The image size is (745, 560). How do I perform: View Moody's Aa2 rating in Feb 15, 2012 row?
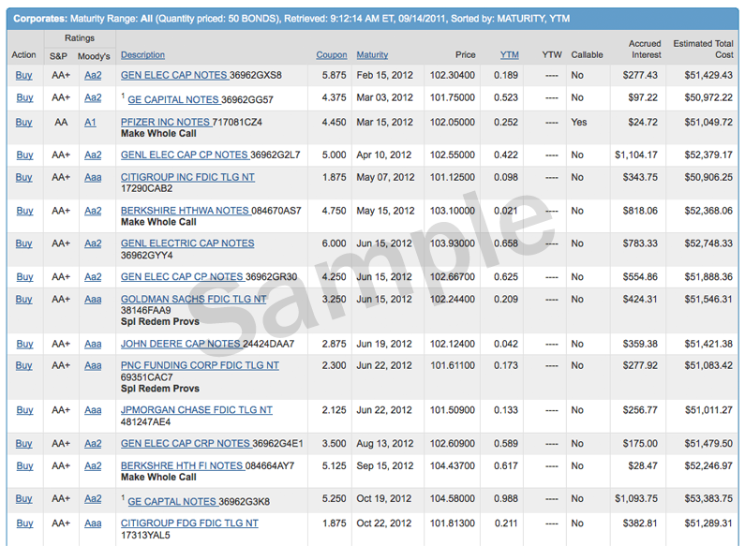click(93, 75)
